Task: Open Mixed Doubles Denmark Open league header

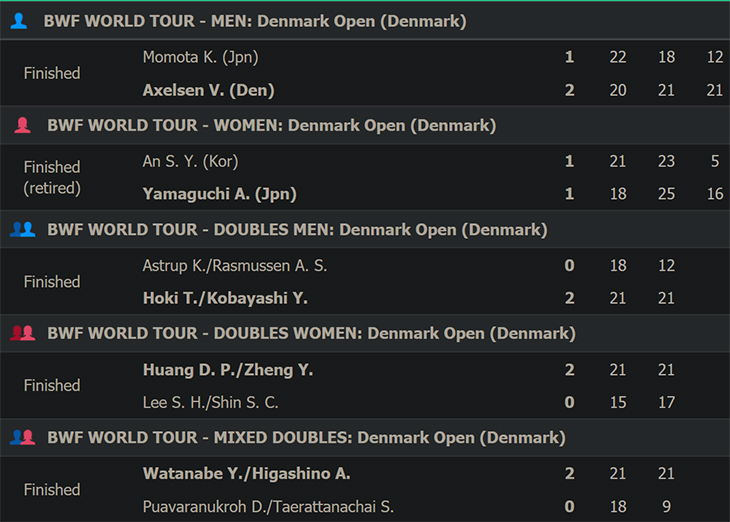Action: (306, 438)
